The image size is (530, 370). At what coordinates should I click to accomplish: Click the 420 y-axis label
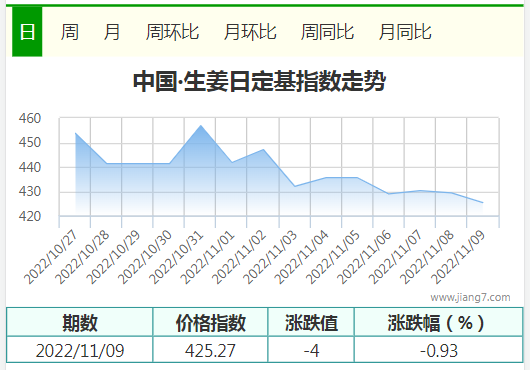coord(30,216)
